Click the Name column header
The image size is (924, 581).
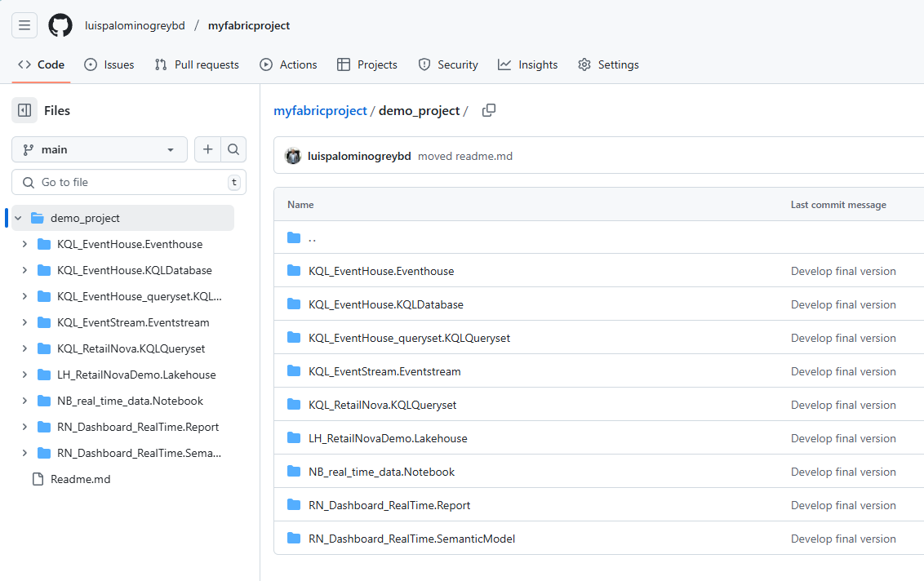(300, 205)
